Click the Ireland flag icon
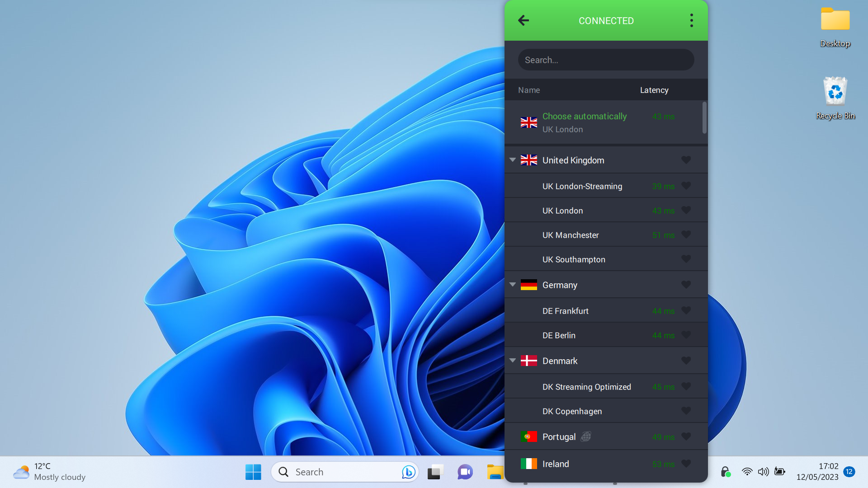 coord(528,464)
